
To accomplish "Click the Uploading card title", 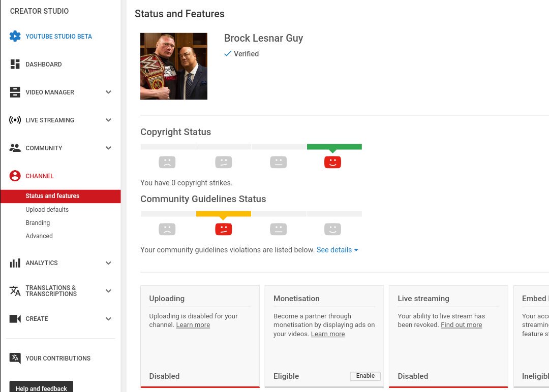I will tap(167, 299).
